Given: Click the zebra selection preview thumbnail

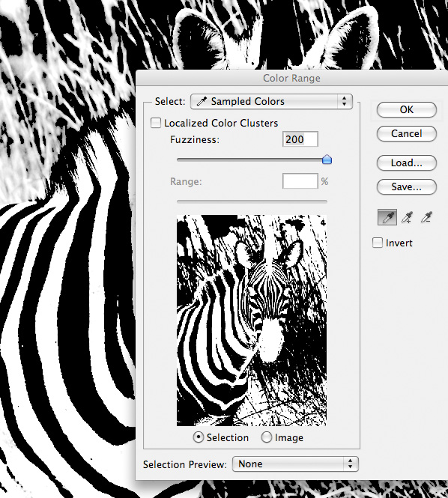Looking at the screenshot, I should click(x=252, y=321).
